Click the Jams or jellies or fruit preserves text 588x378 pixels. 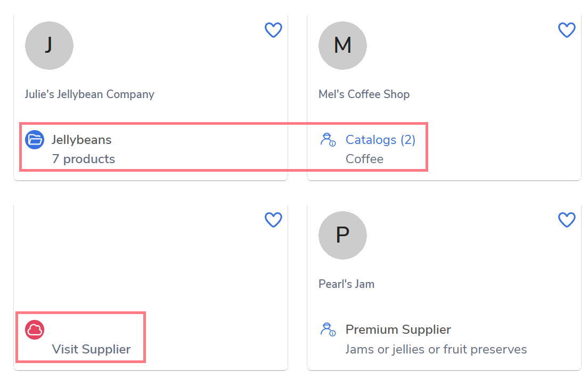pos(436,349)
